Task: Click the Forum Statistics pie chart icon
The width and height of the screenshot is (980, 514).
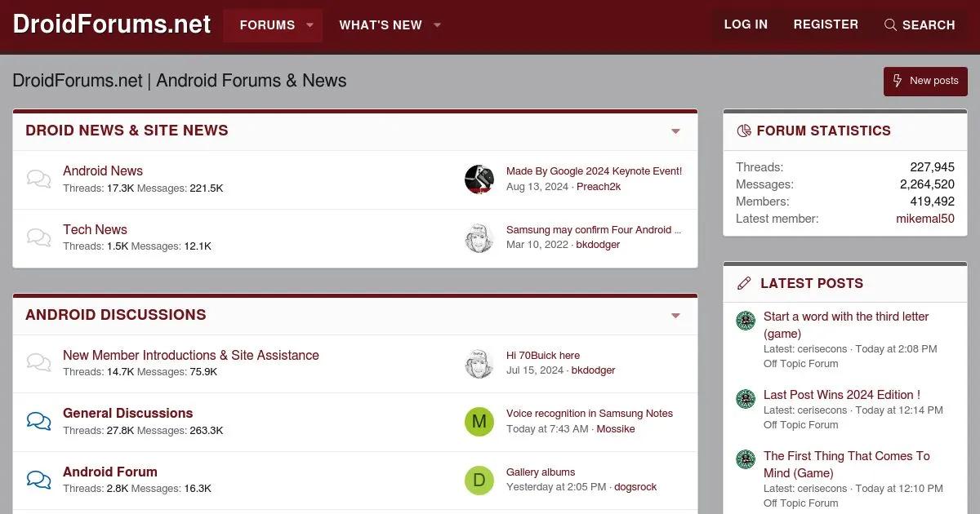Action: 744,131
